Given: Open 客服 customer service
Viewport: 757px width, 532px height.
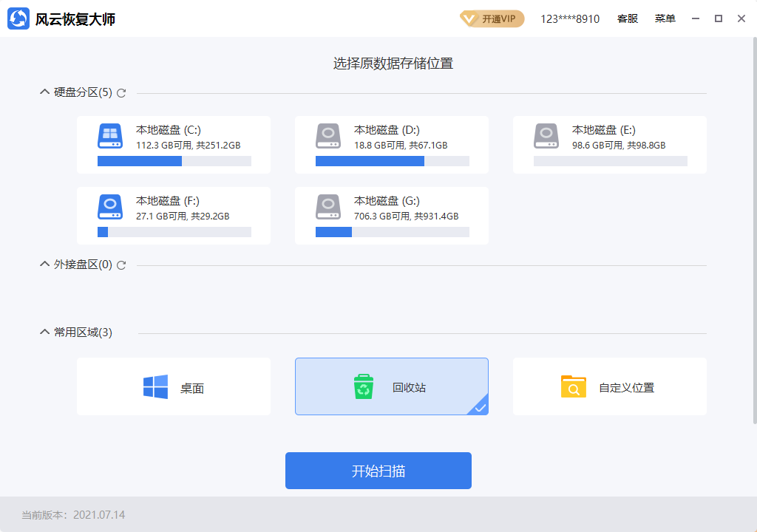Looking at the screenshot, I should pos(628,18).
